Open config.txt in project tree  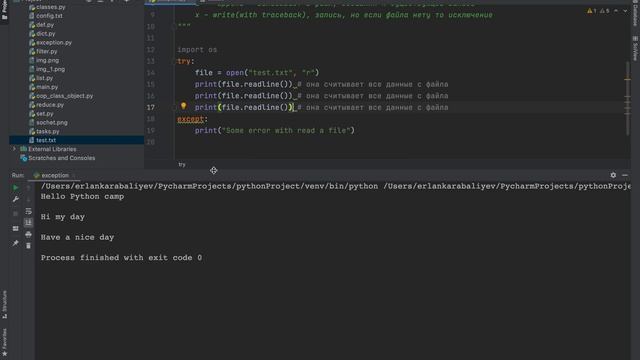tap(49, 16)
